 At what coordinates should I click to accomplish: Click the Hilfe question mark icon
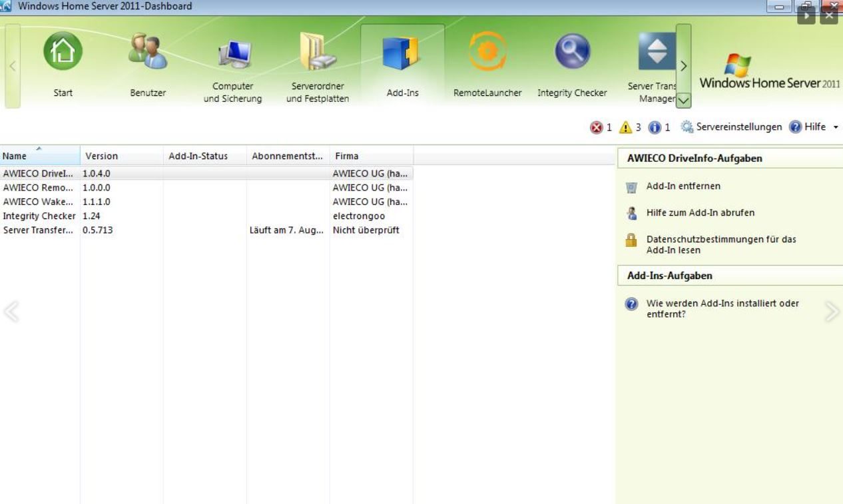click(795, 126)
